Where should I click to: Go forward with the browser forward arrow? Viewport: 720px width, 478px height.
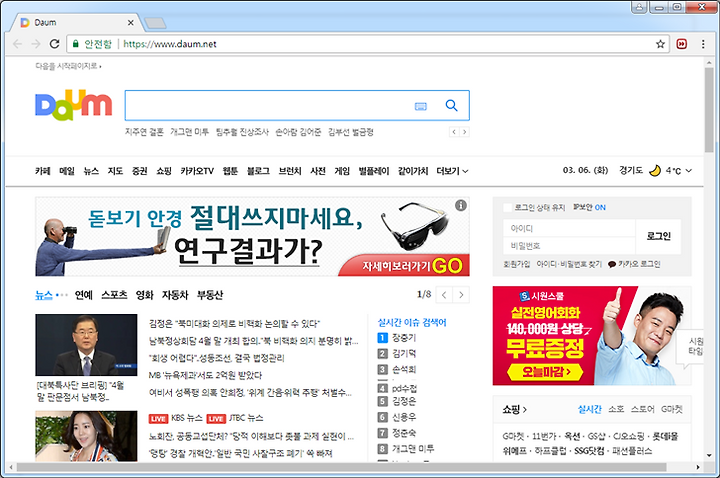[36, 44]
